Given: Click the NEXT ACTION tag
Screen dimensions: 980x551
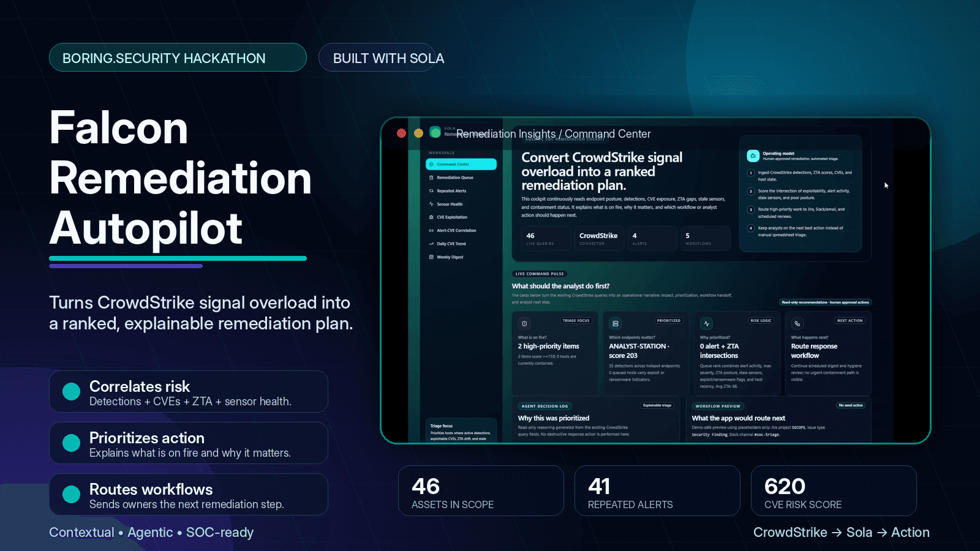Looking at the screenshot, I should click(x=850, y=321).
